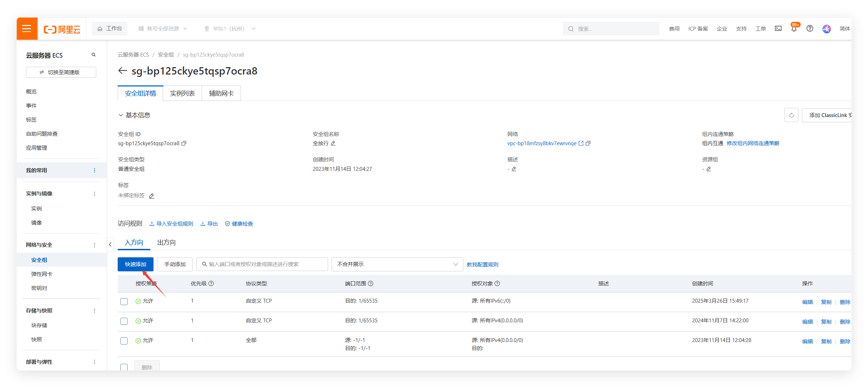Click the help question mark icon

810,28
